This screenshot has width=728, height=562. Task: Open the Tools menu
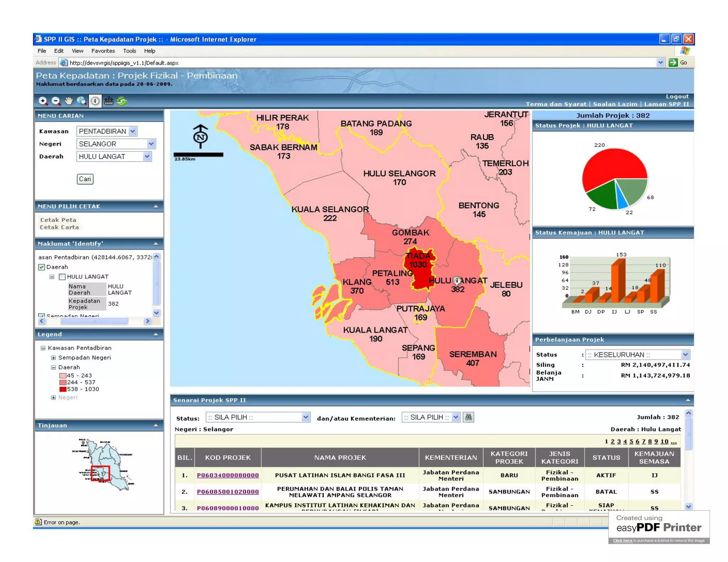[x=129, y=51]
